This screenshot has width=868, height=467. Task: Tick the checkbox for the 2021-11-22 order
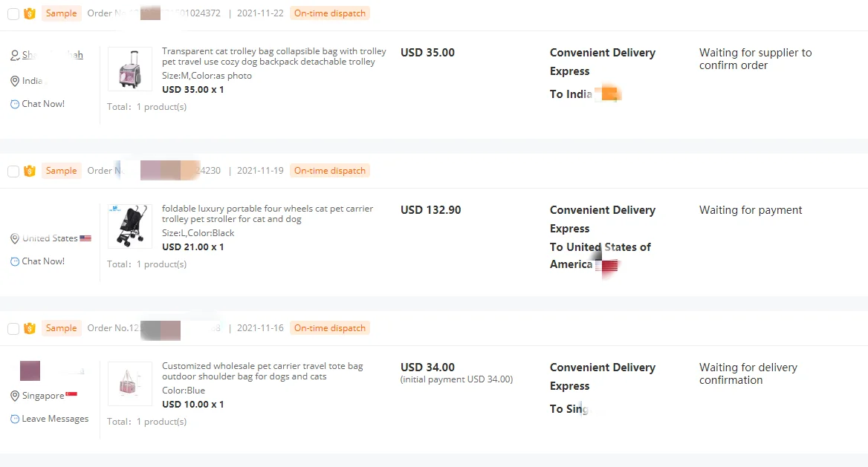point(13,14)
